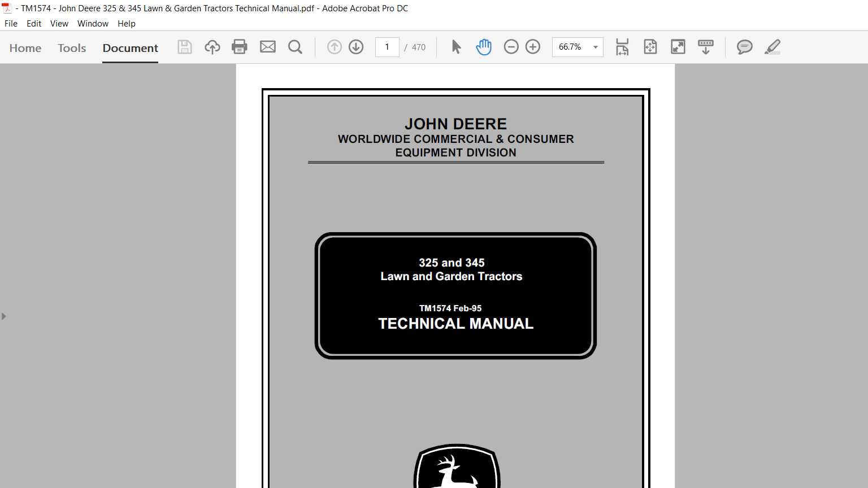Click 'WORLDWIDE COMMERCIAL & CONSUMER' text
Image resolution: width=868 pixels, height=488 pixels.
(x=456, y=139)
